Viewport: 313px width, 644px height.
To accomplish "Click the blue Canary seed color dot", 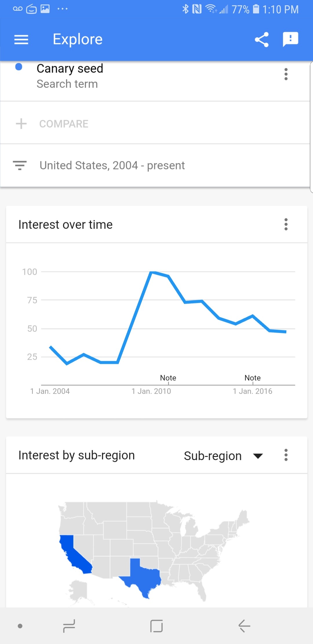I will tap(19, 67).
